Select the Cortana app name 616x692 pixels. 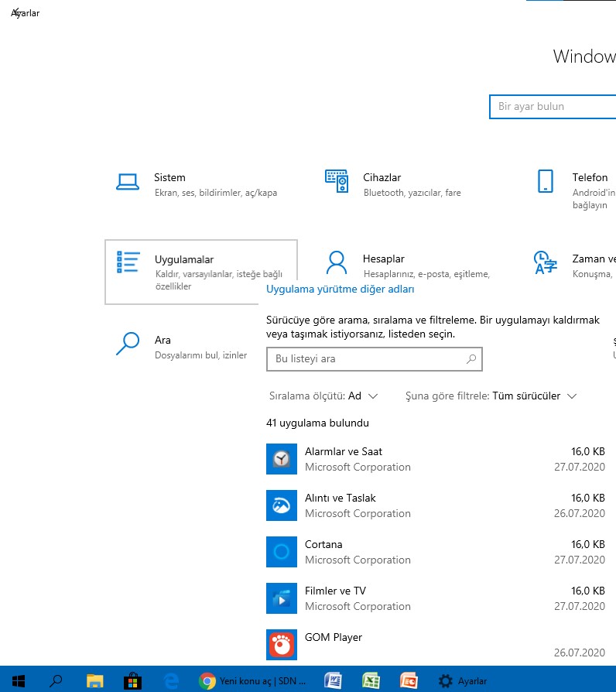tap(323, 544)
